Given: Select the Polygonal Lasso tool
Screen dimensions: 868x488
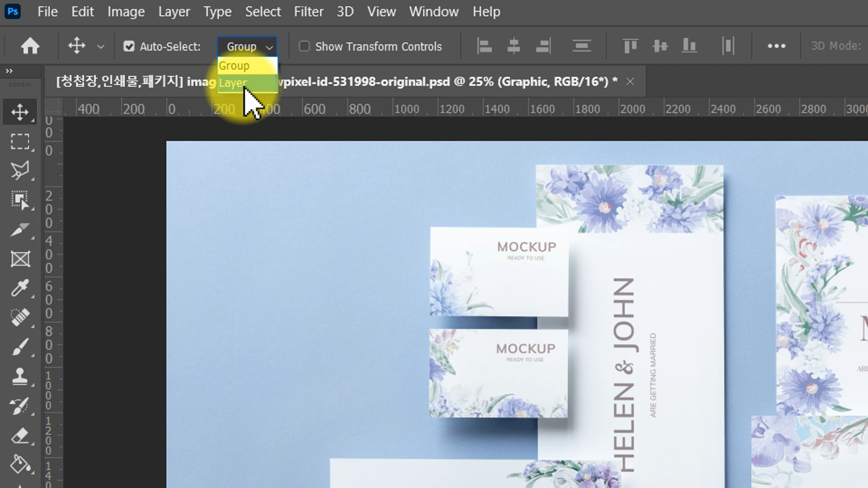Looking at the screenshot, I should [20, 170].
